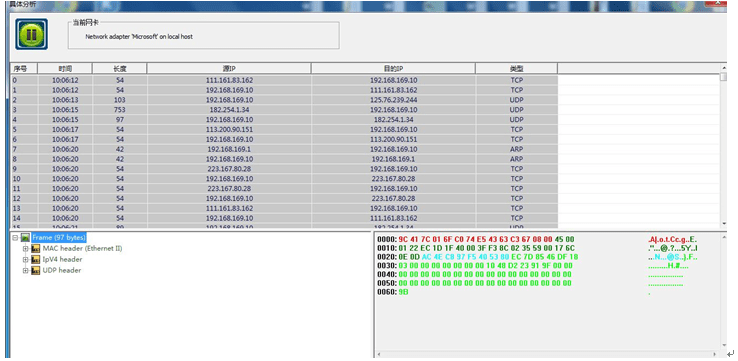Click the green pause capture button
This screenshot has height=361, width=738.
coord(32,34)
